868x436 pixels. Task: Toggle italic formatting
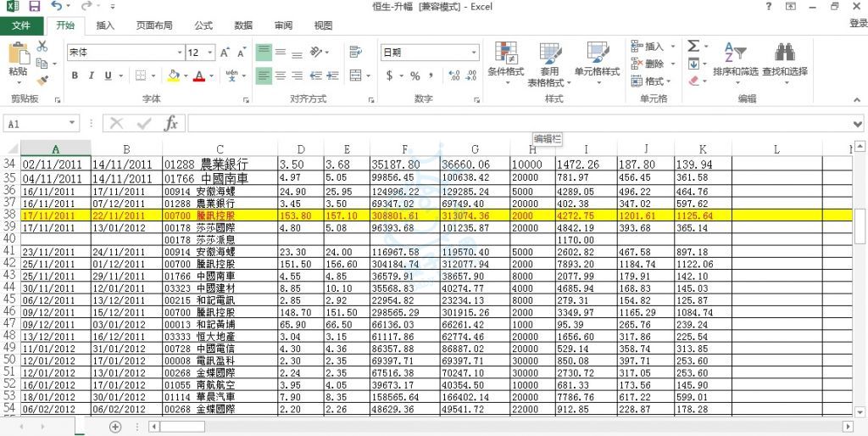92,75
